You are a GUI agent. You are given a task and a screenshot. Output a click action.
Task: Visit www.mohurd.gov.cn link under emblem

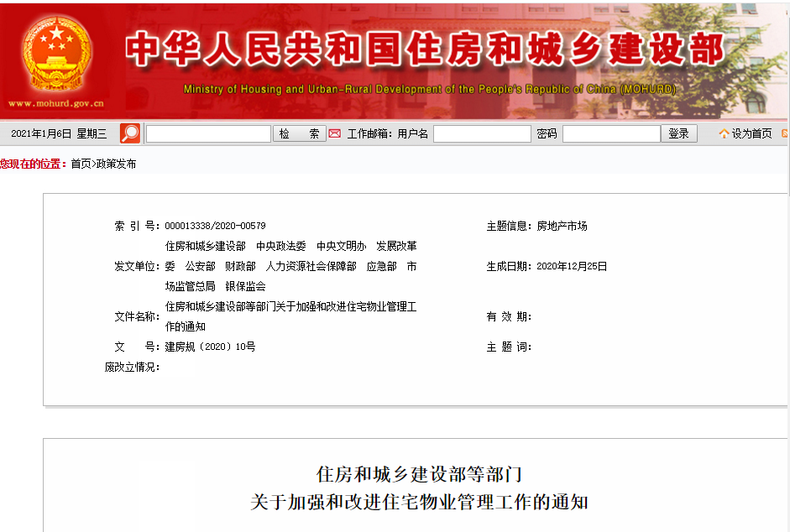tap(56, 103)
